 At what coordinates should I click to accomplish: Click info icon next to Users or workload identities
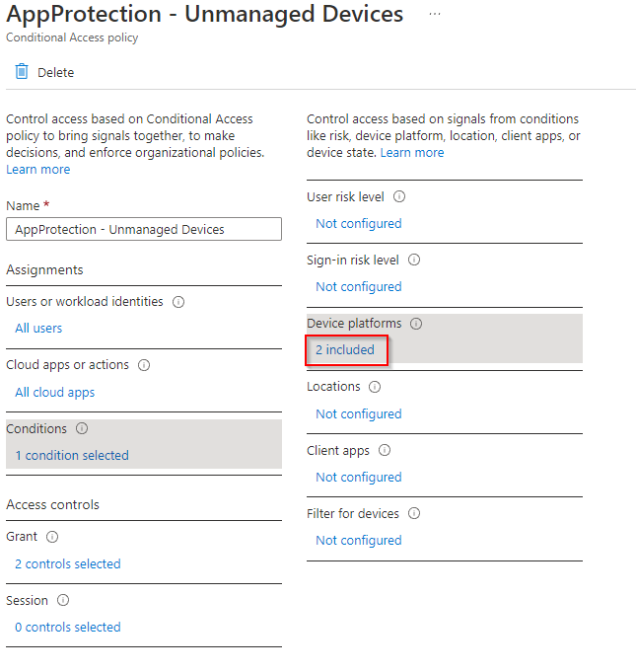[x=178, y=302]
